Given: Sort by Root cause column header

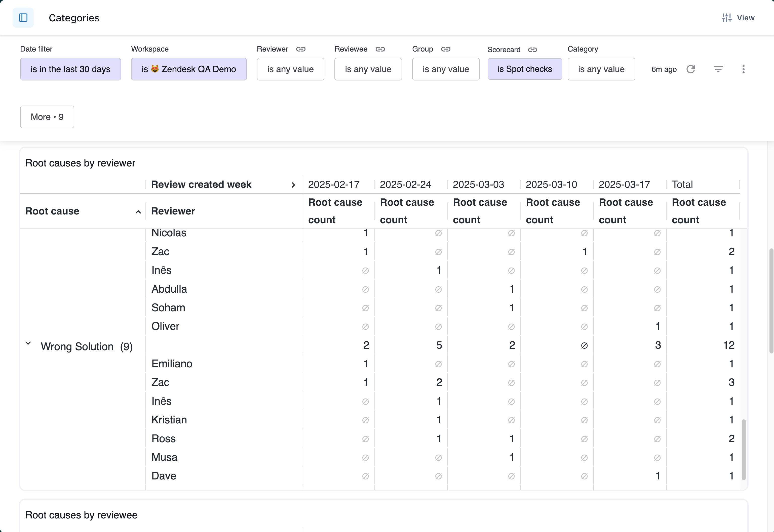Looking at the screenshot, I should (52, 211).
